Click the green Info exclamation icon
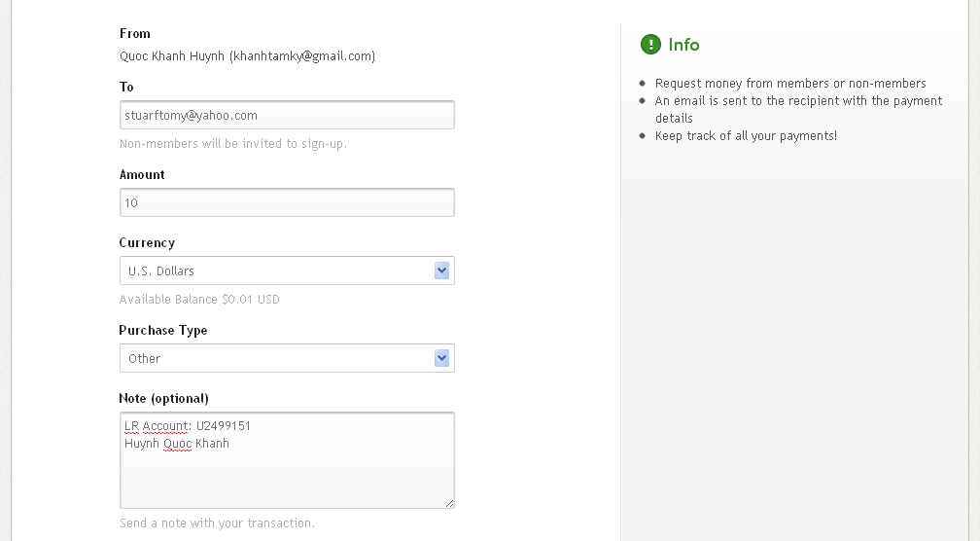980x541 pixels. tap(650, 45)
